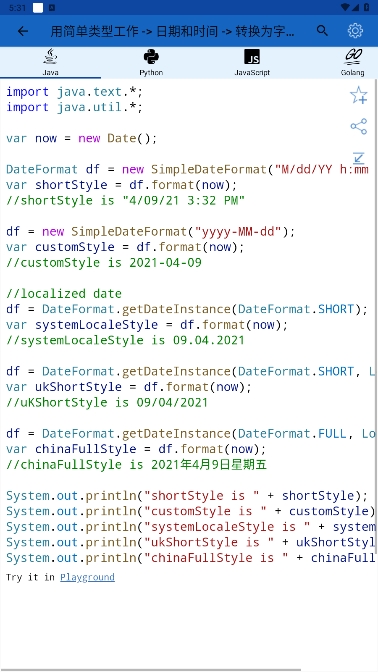Select comment 'uKShortStyle is 09/04/2021'
The height and width of the screenshot is (672, 378).
coord(107,402)
